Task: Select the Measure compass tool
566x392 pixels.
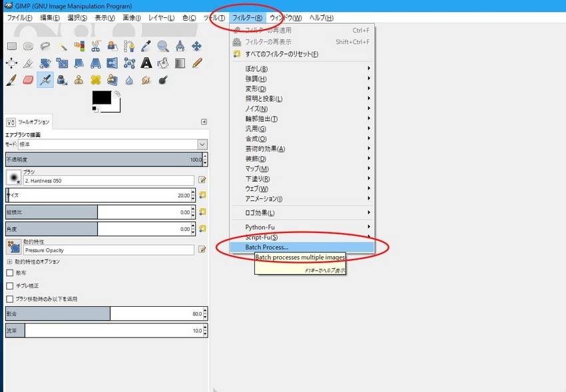Action: pyautogui.click(x=180, y=46)
